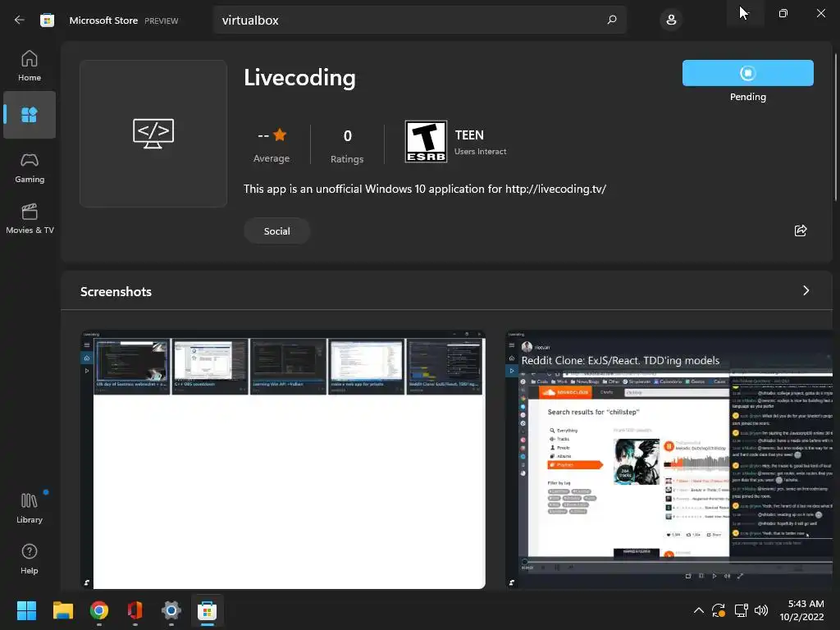Launch Google Chrome from taskbar
The height and width of the screenshot is (630, 840).
tap(99, 610)
